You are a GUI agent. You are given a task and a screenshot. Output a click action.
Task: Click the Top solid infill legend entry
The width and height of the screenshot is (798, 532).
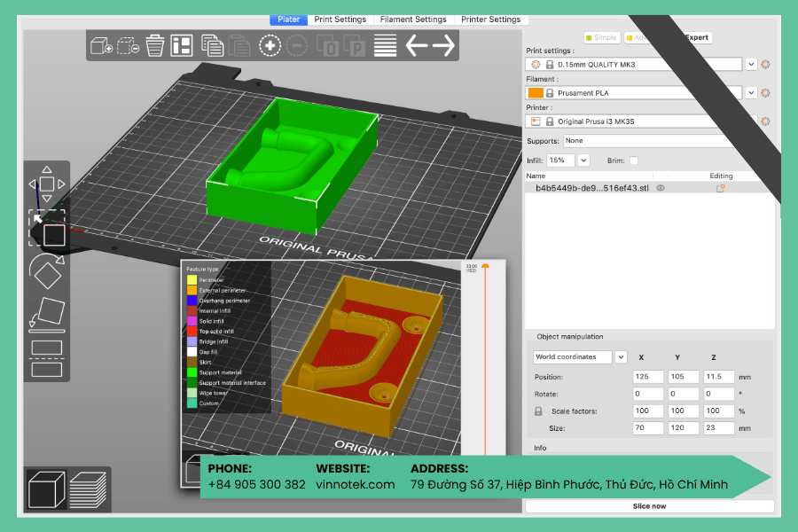(x=210, y=332)
